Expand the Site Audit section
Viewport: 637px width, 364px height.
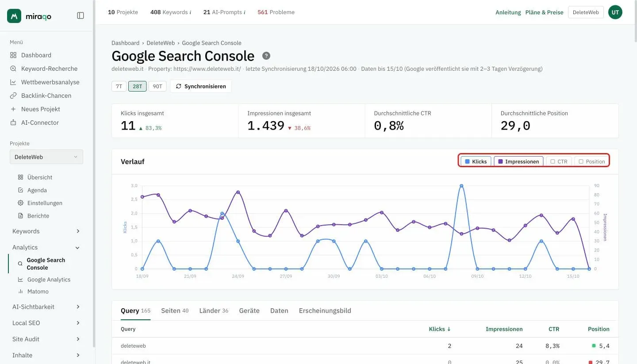point(46,339)
